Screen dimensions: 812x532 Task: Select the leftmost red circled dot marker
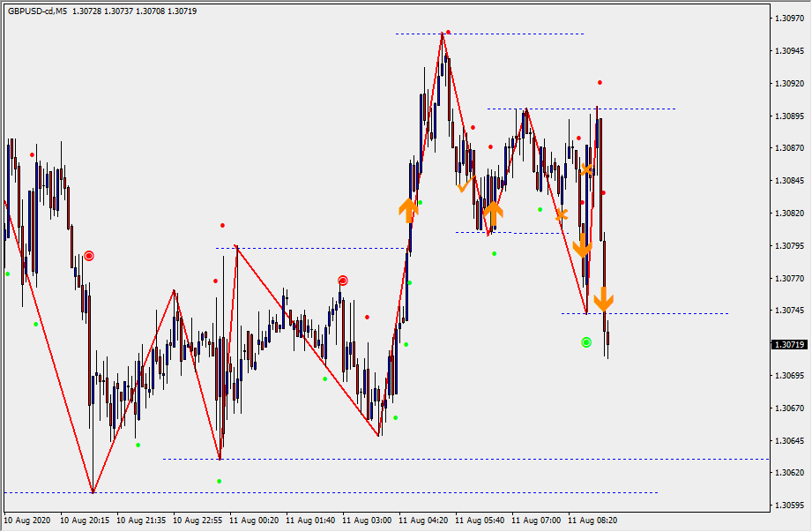tap(88, 256)
